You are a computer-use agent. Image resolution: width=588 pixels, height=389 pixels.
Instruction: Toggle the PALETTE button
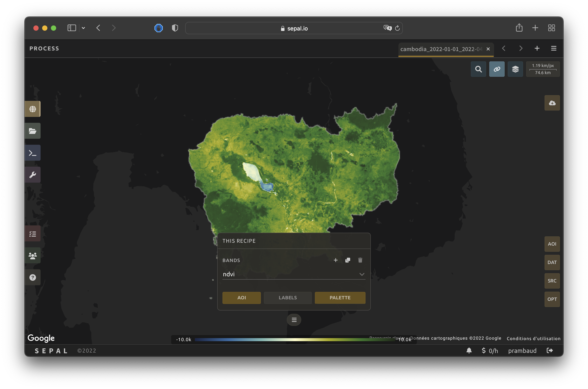pos(340,298)
